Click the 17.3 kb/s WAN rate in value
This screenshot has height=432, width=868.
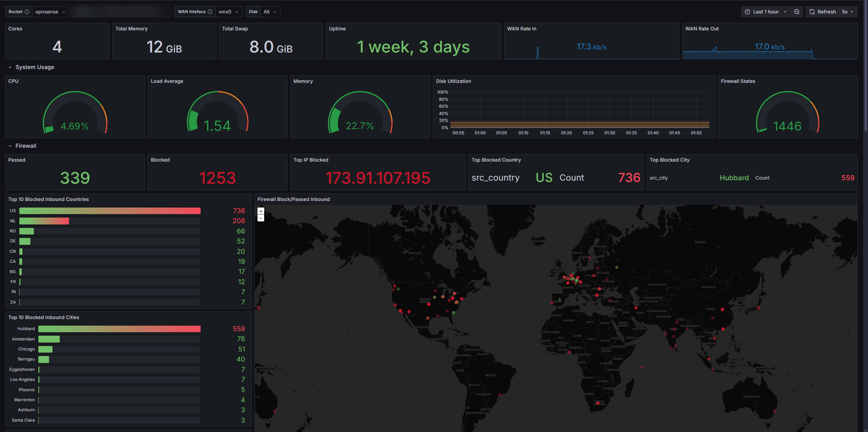tap(592, 47)
